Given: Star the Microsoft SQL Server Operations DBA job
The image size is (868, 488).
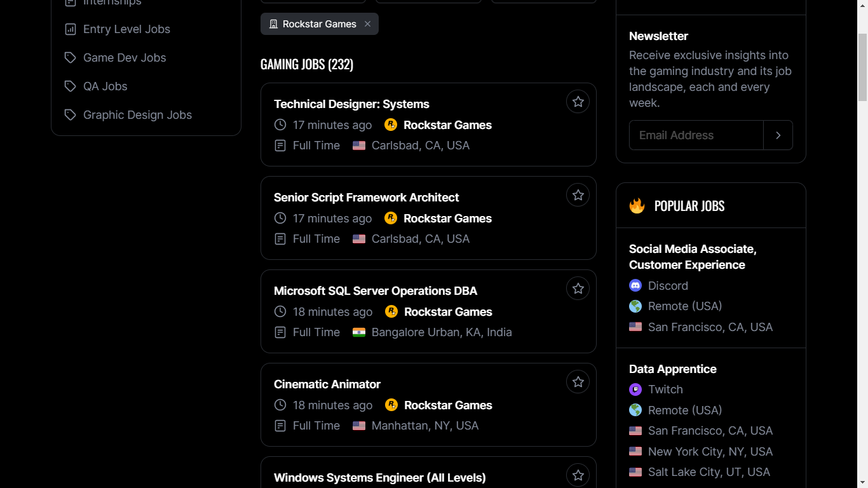Looking at the screenshot, I should [578, 288].
